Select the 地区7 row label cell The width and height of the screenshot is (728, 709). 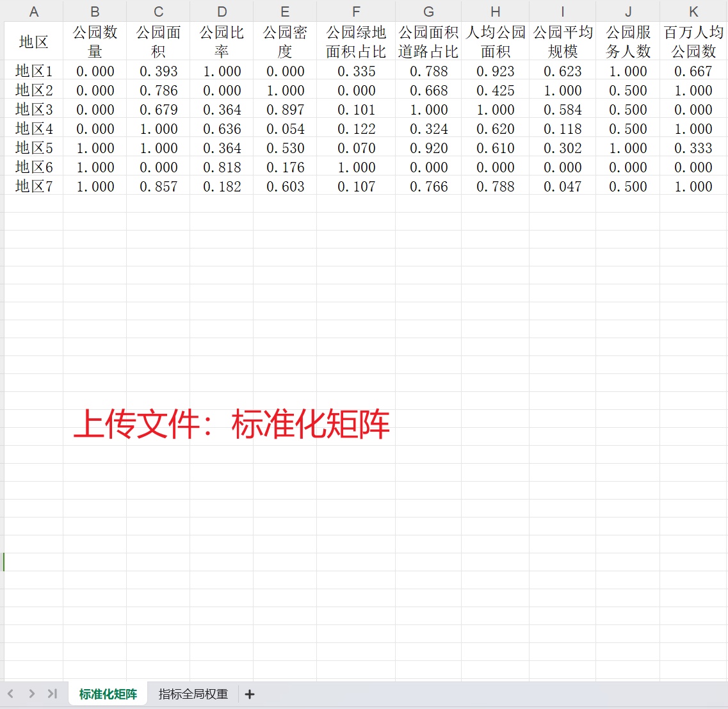pos(33,186)
